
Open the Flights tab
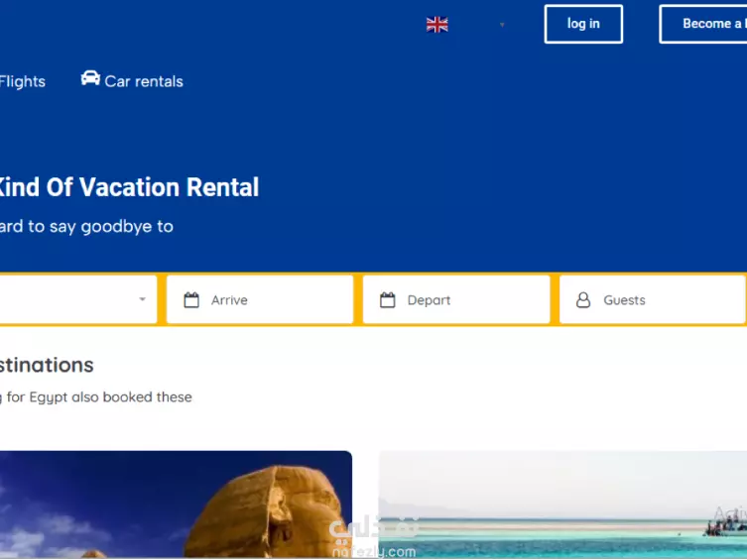(x=23, y=81)
